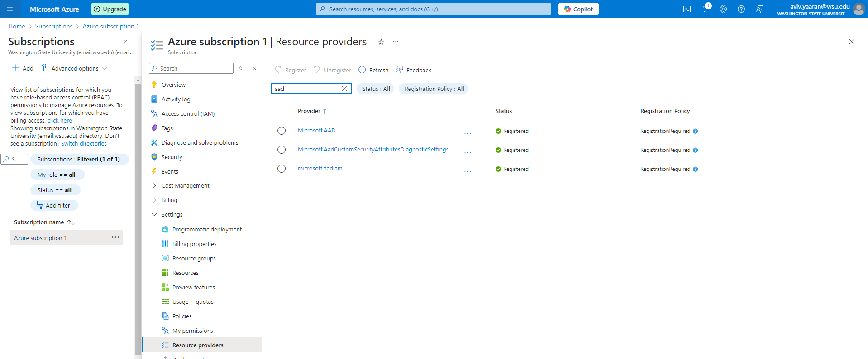Open the Subscriptions : Filtered filter pill
868x359 pixels.
click(79, 159)
